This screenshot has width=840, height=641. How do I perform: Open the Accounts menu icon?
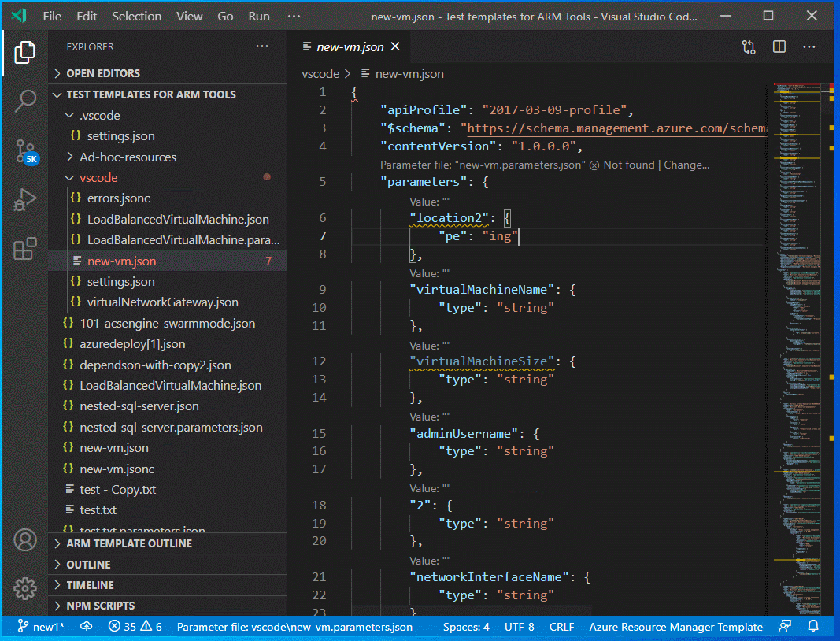pos(24,539)
